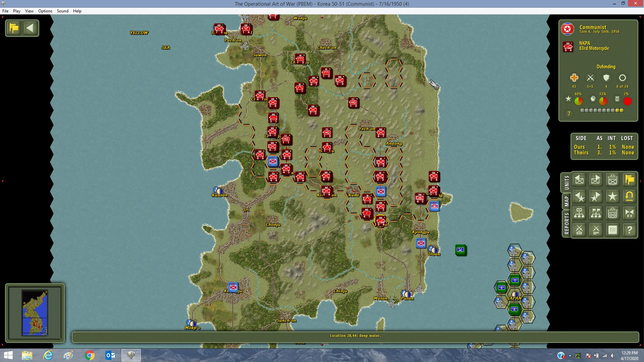The height and width of the screenshot is (362, 644).
Task: Click the unit card display button
Action: (613, 230)
